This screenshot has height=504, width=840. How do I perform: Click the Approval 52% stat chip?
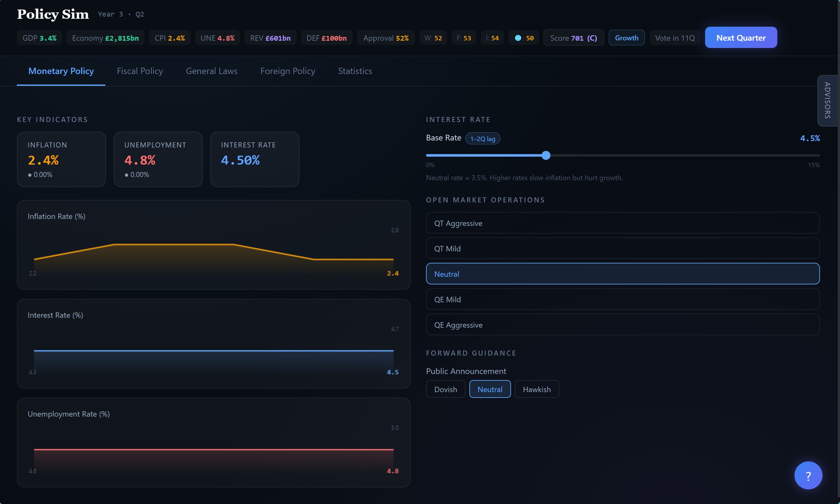click(x=386, y=38)
